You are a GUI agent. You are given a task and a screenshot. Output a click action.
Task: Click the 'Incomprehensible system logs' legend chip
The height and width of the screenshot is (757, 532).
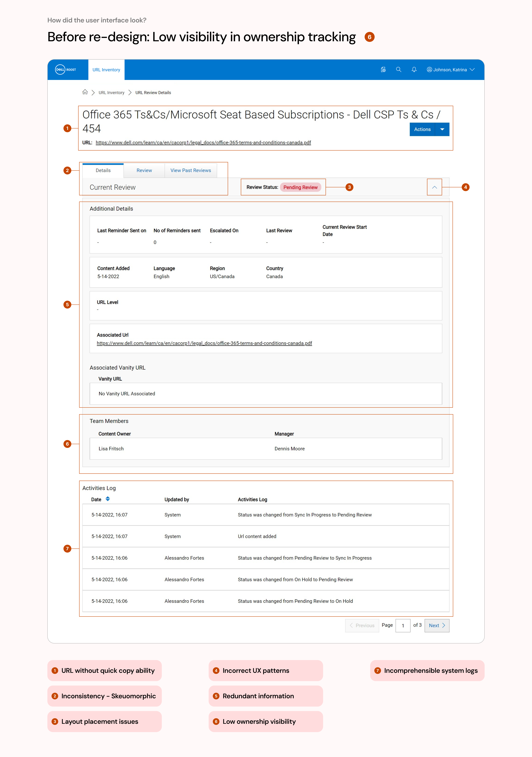click(427, 671)
